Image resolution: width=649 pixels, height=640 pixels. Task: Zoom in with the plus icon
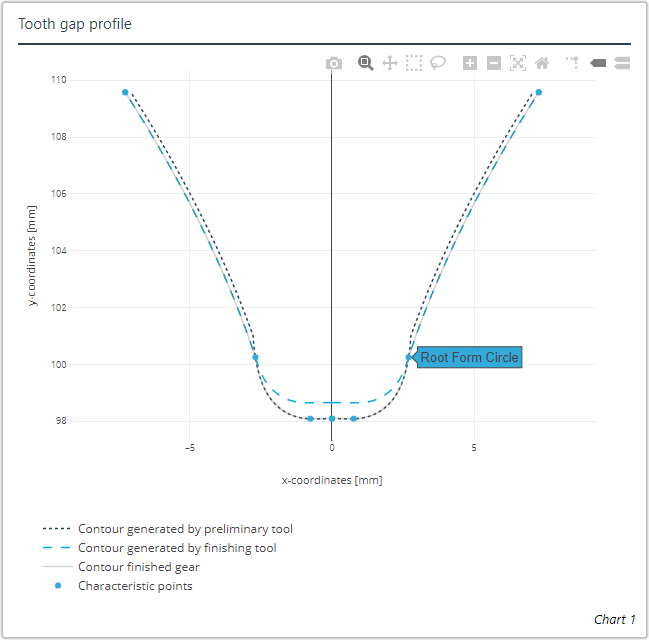pyautogui.click(x=470, y=63)
